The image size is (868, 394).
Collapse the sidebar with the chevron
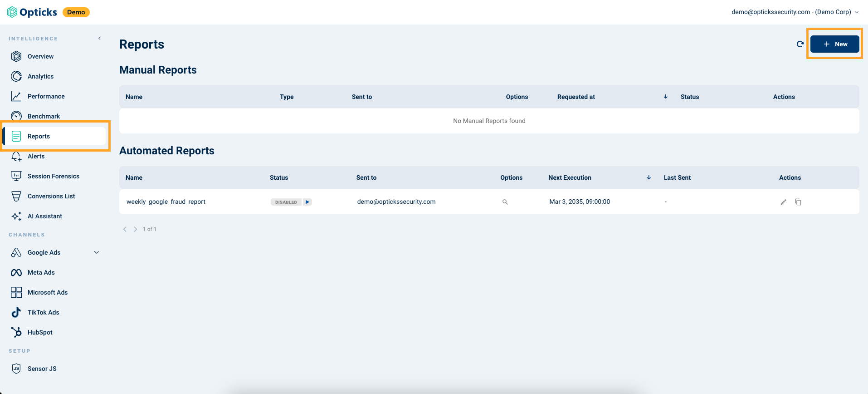pyautogui.click(x=99, y=38)
